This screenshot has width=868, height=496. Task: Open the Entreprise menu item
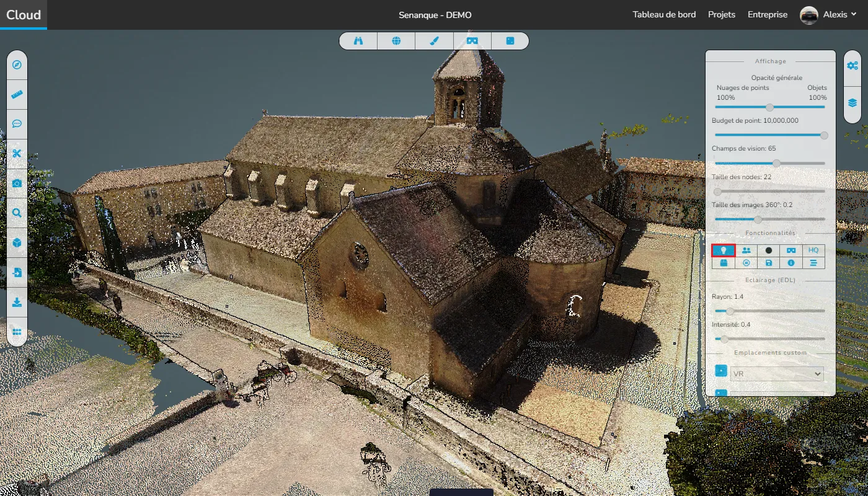coord(768,15)
